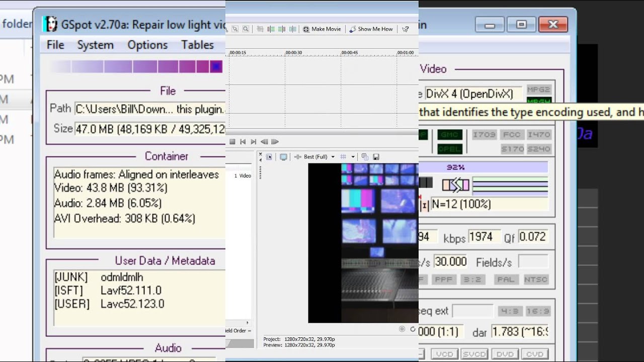644x362 pixels.
Task: Step to the next frame
Action: pos(275,142)
